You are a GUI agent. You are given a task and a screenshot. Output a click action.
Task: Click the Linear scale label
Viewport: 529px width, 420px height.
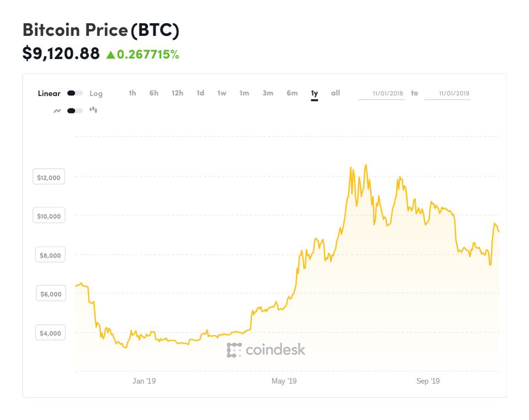pyautogui.click(x=48, y=94)
